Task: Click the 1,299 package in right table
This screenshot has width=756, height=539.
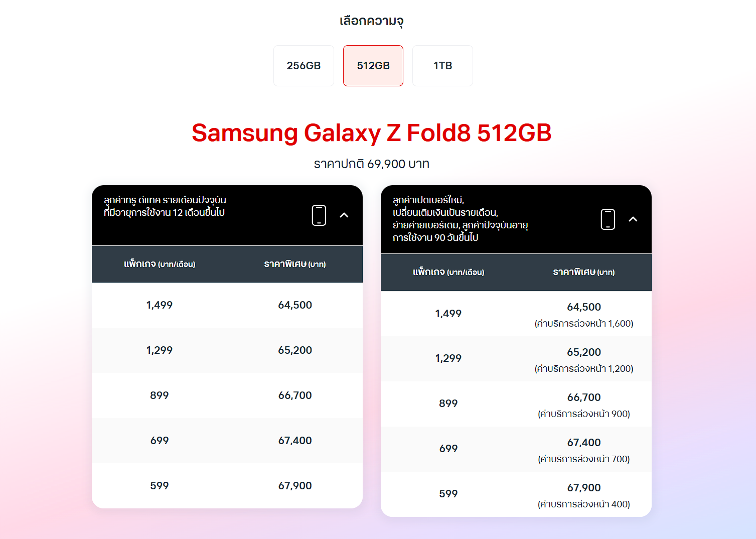Action: [x=448, y=358]
